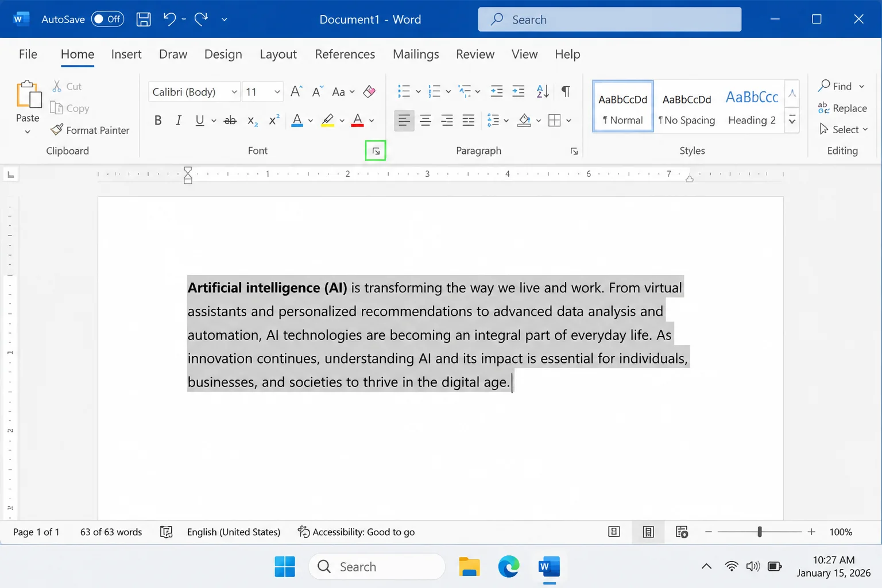Open line and paragraph spacing dropdown
Screen dimensions: 882x588
[497, 121]
